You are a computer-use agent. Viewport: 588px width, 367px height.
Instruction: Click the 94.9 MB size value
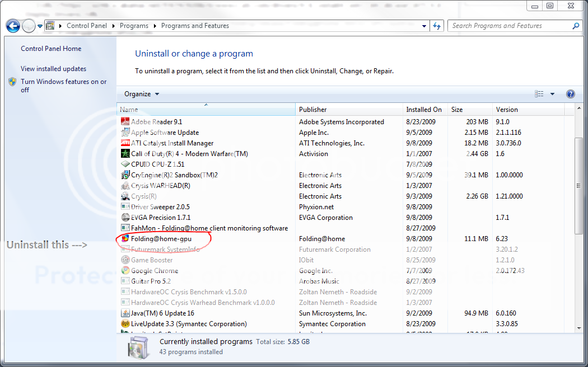pyautogui.click(x=476, y=313)
